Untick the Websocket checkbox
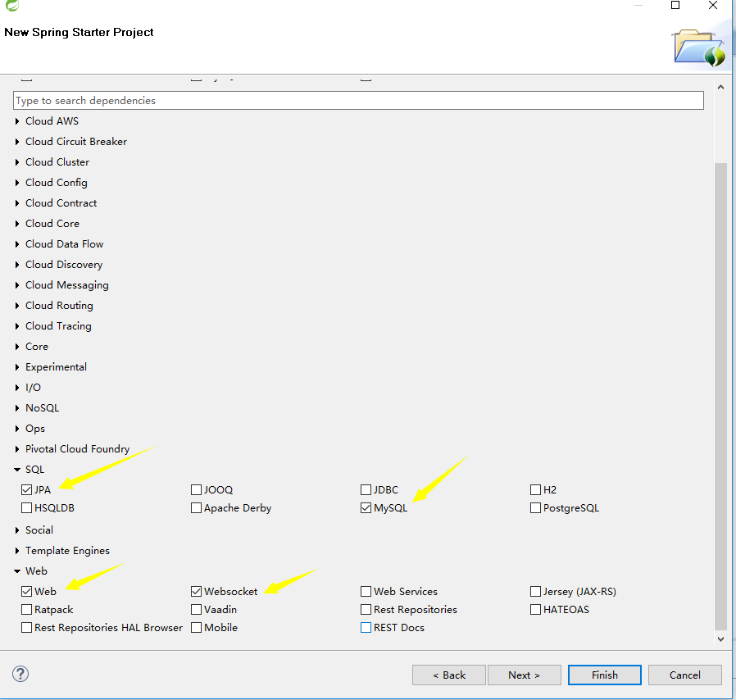The width and height of the screenshot is (736, 700). (x=196, y=591)
